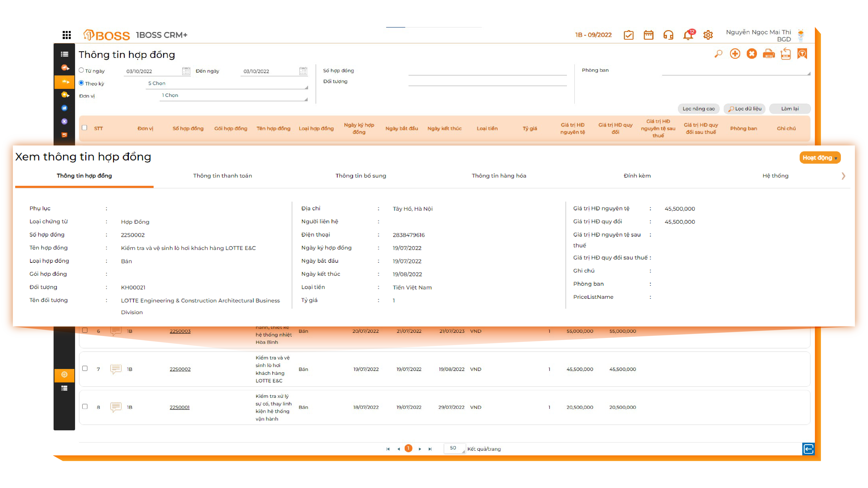Screen dimensions: 868x488
Task: Open the calendar icon in header
Action: point(648,35)
